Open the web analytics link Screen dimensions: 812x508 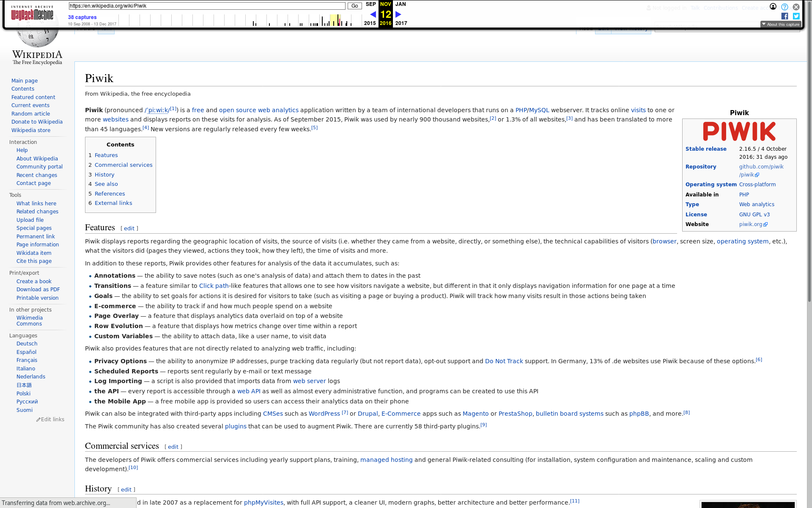click(278, 110)
